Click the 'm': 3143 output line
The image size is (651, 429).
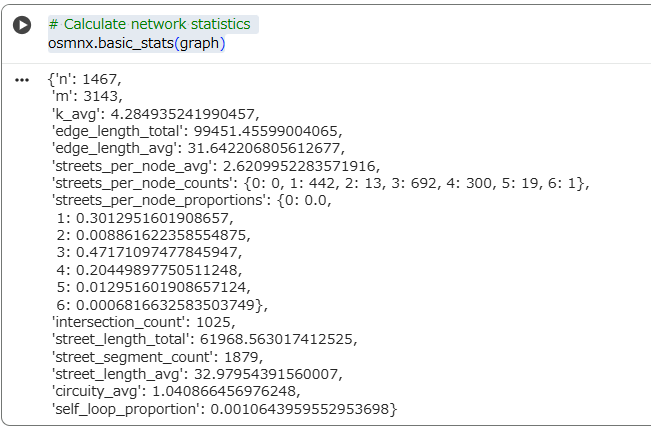(x=87, y=96)
